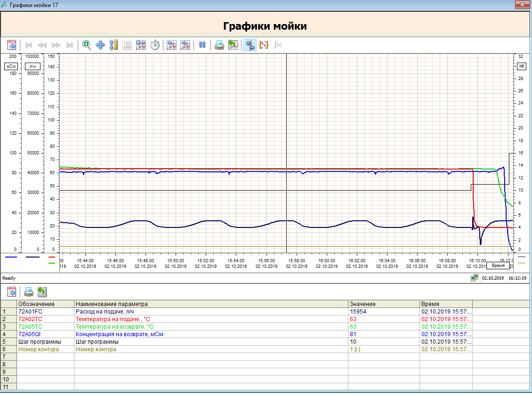Screen dimensions: 532x395
Task: Click the vertical ruler scale tool
Action: (113, 45)
